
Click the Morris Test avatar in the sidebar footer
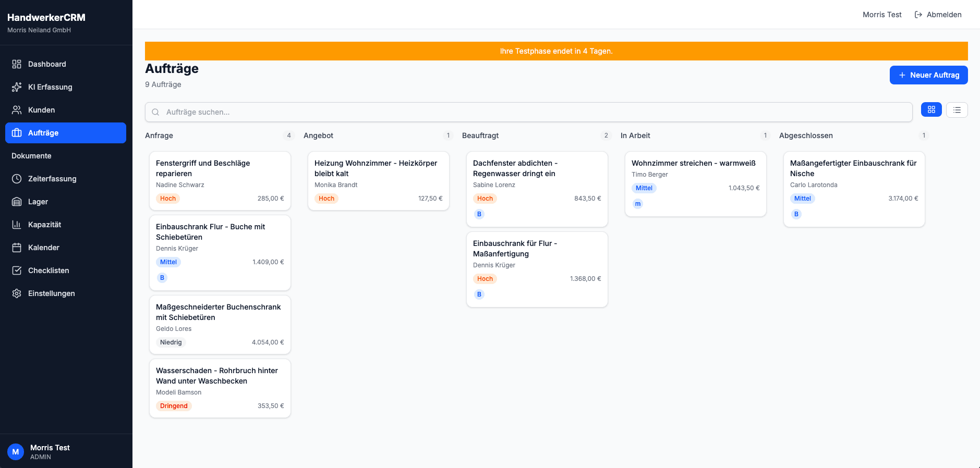(16, 452)
